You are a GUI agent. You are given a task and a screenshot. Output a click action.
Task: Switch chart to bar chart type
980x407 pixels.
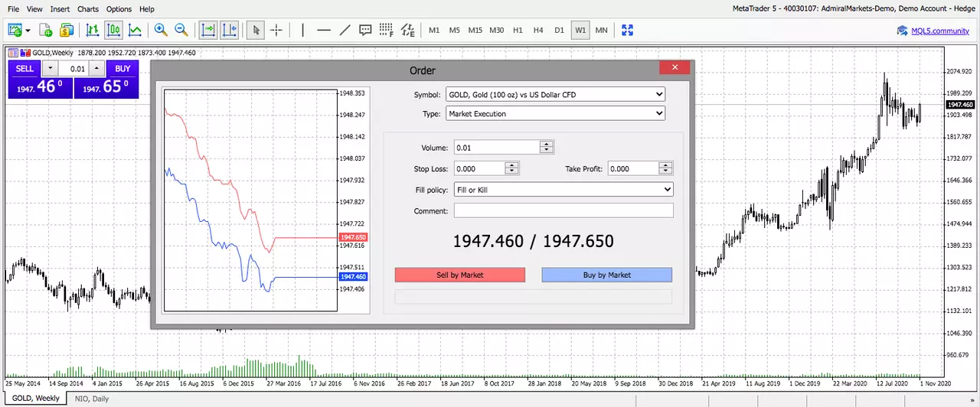[93, 31]
